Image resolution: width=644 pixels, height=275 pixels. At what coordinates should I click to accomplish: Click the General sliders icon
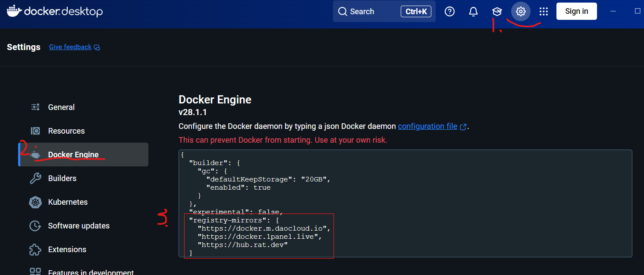[x=35, y=107]
